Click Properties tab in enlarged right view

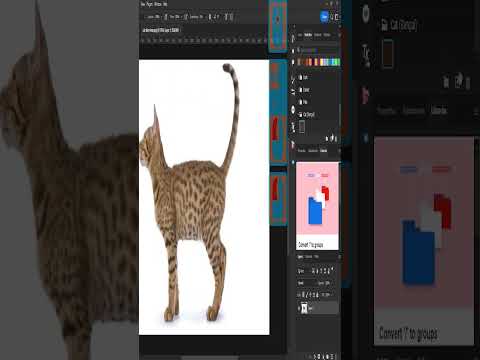(x=387, y=110)
